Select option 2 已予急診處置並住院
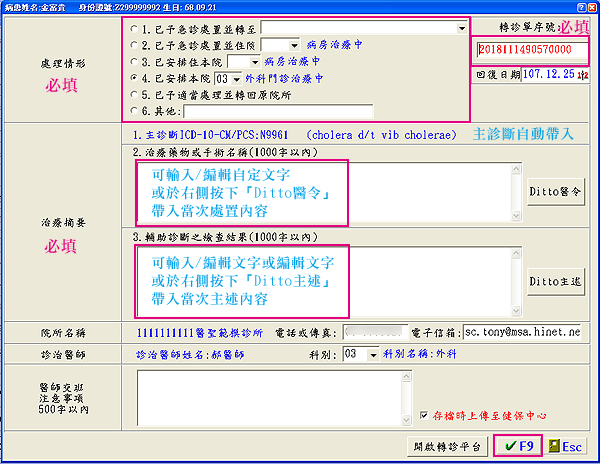This screenshot has height=464, width=600. (x=136, y=45)
